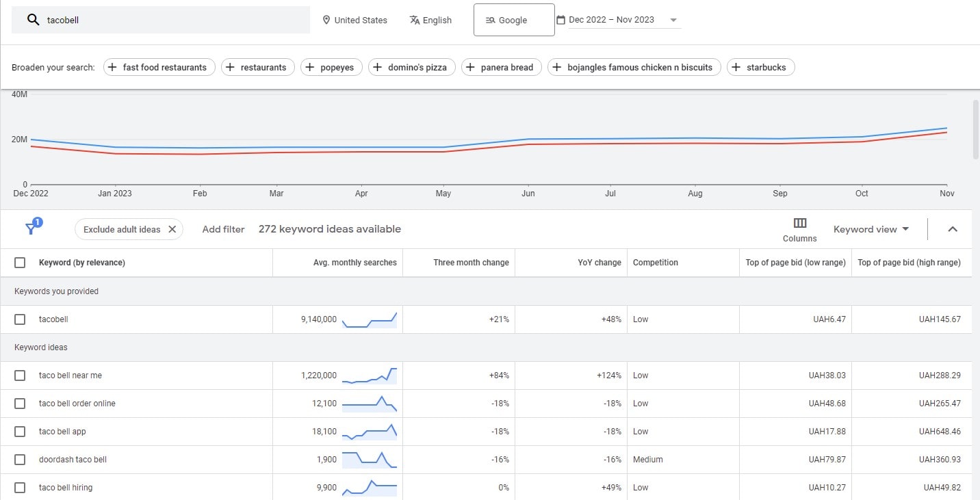
Task: Check the taco bell hiring row
Action: point(20,488)
